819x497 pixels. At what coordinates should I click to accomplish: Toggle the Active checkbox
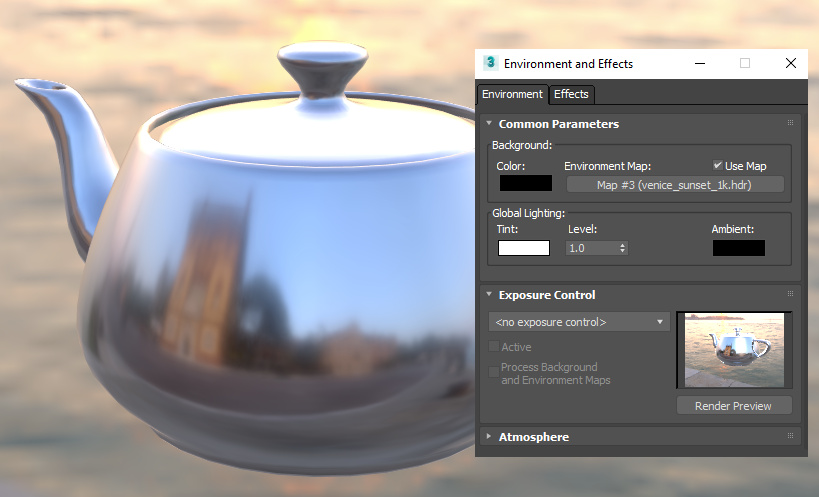click(494, 346)
